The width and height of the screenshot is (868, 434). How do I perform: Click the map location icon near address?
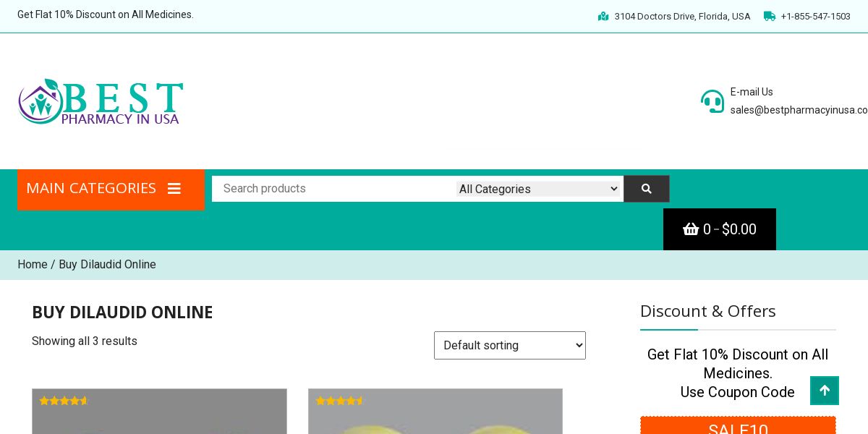[603, 16]
